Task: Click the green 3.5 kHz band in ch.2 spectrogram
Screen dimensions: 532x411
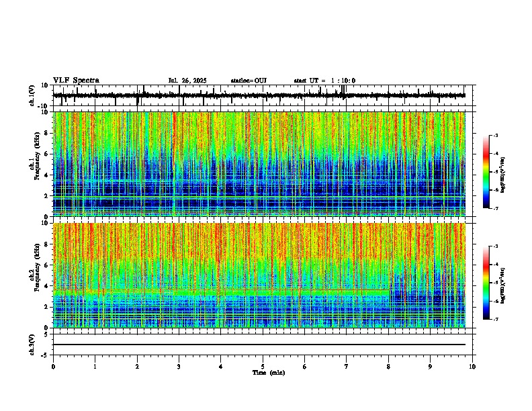Action: [221, 292]
